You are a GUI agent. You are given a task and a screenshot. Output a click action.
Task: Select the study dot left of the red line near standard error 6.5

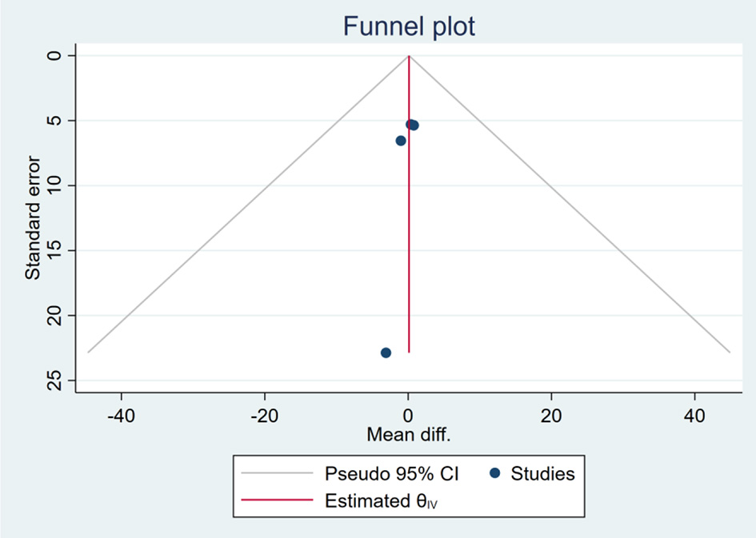pos(401,141)
